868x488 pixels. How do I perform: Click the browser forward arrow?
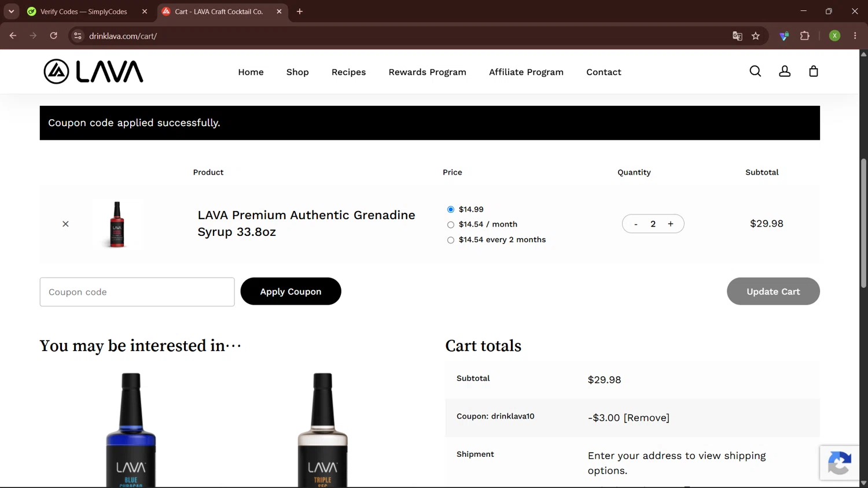point(33,36)
